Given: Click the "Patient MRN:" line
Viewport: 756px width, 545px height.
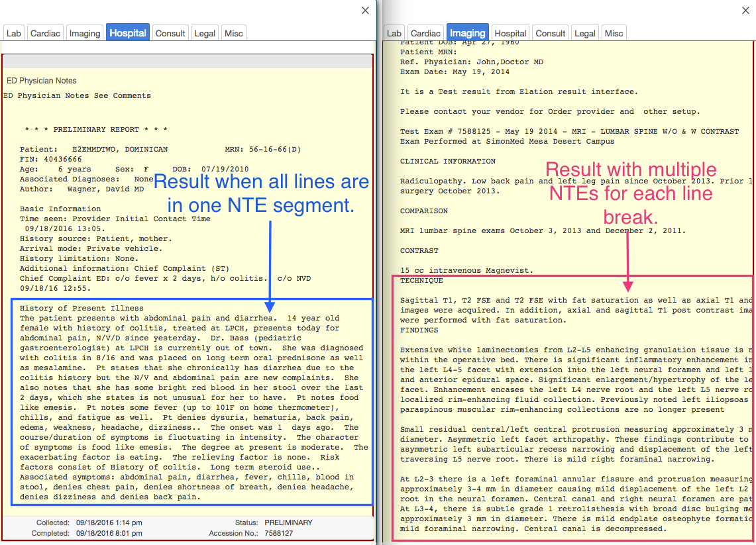Looking at the screenshot, I should coord(429,52).
